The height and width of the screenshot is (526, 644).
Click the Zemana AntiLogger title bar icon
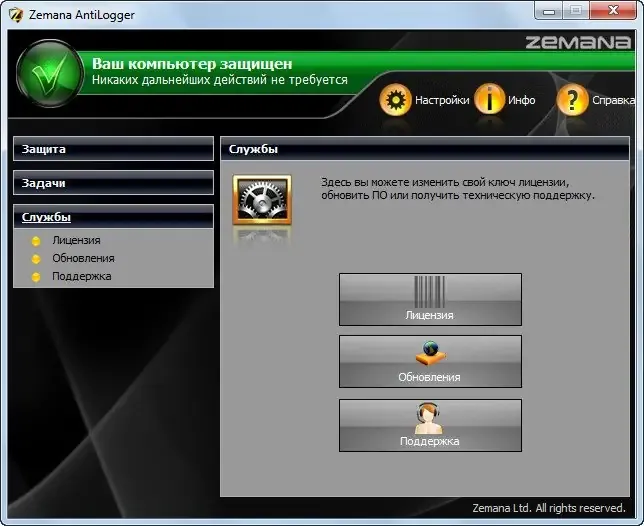point(16,15)
